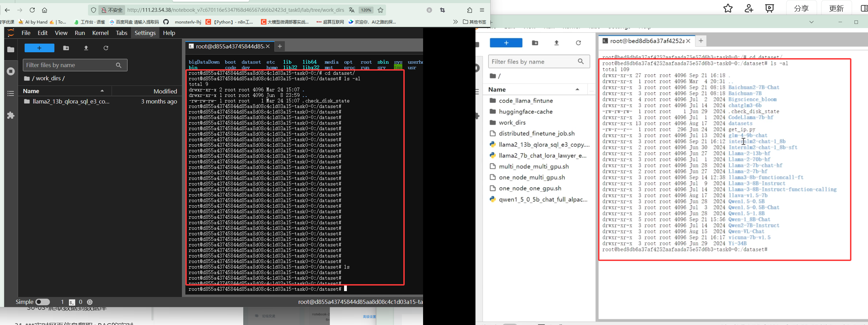Expand the hidden bookmarks overflow chevron
This screenshot has width=868, height=325.
pos(455,22)
